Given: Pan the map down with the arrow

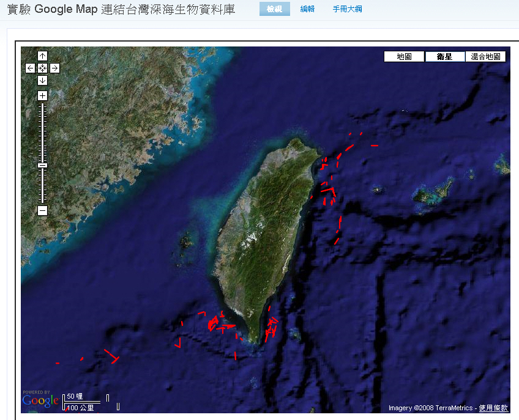Looking at the screenshot, I should coord(42,81).
